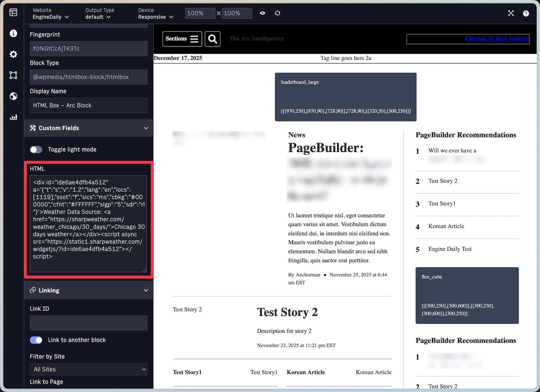Click the Display Name input field
Viewport: 540px width, 392px height.
tap(89, 105)
